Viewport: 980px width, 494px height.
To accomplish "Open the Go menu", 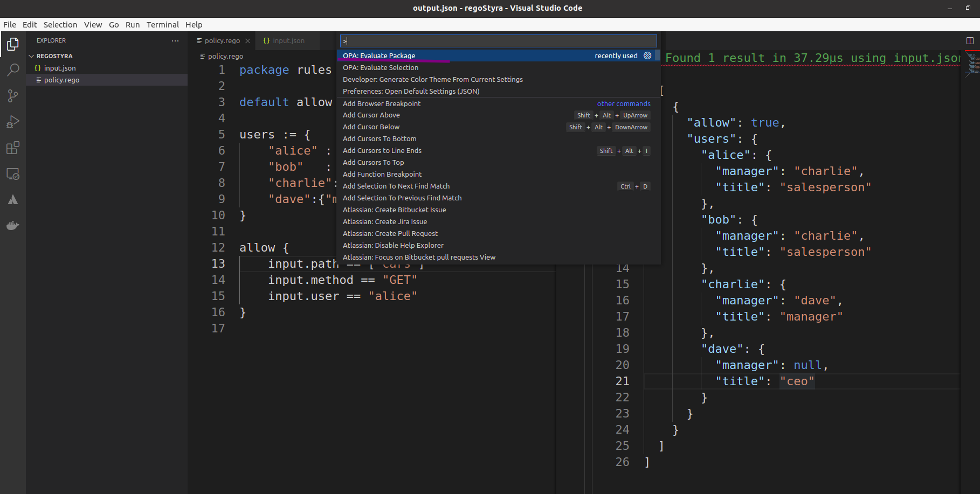I will (114, 25).
